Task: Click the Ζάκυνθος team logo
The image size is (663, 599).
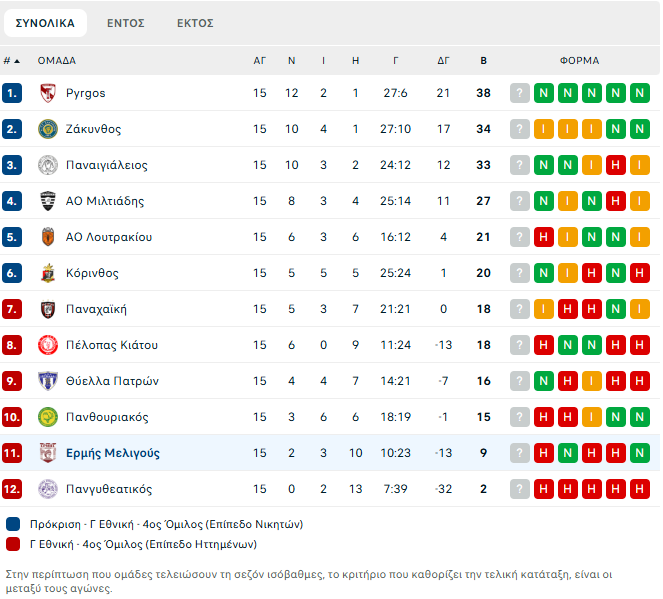Action: [46, 129]
